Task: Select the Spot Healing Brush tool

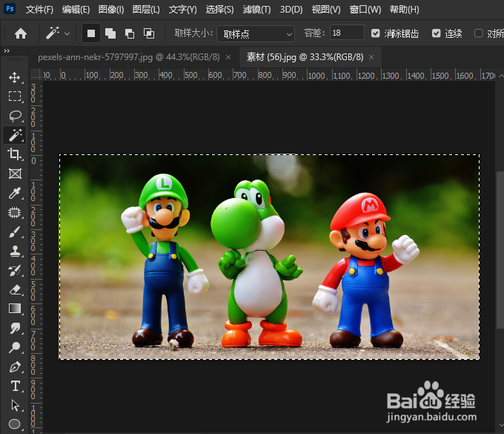Action: click(15, 212)
